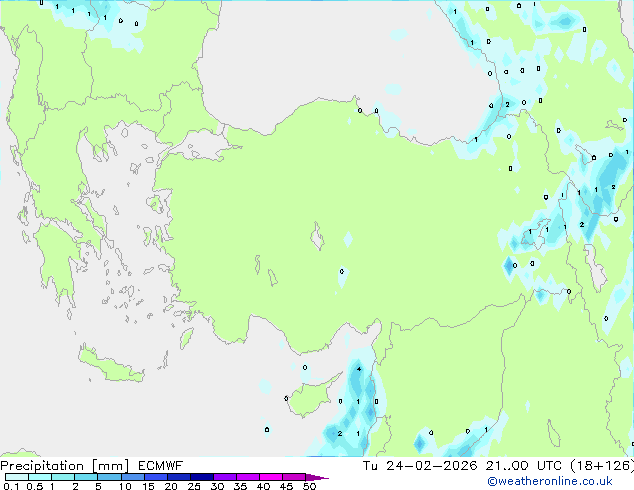The height and width of the screenshot is (490, 634).
Task: Click the 'Tu 24-02-2026' date text
Action: click(x=420, y=466)
